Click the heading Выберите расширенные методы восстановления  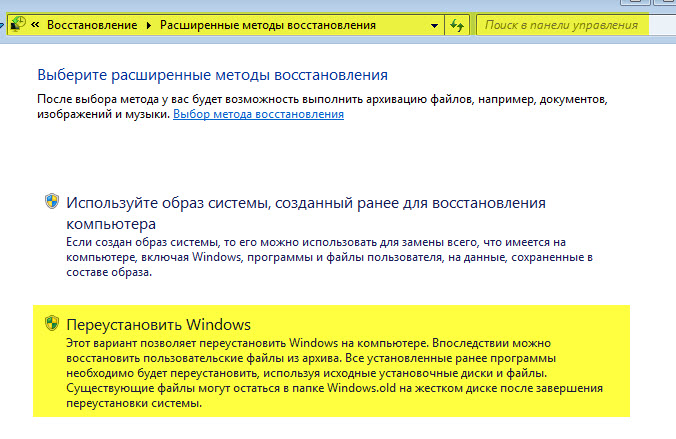(213, 75)
